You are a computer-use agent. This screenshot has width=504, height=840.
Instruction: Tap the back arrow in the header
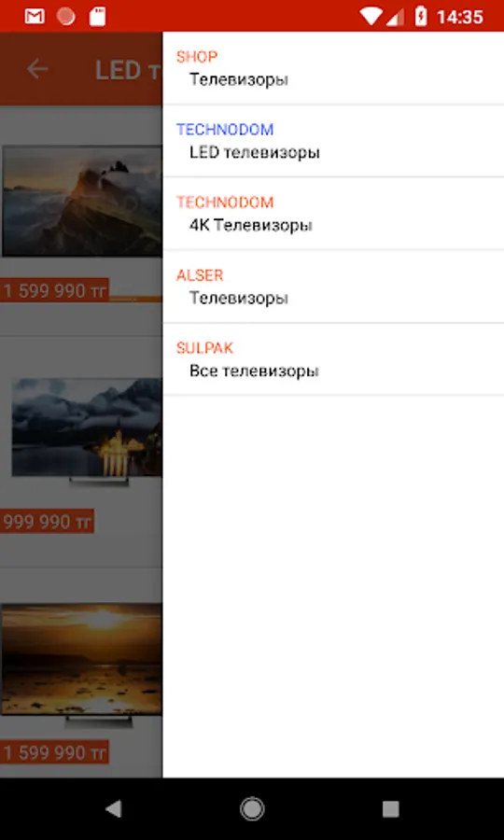[x=37, y=68]
